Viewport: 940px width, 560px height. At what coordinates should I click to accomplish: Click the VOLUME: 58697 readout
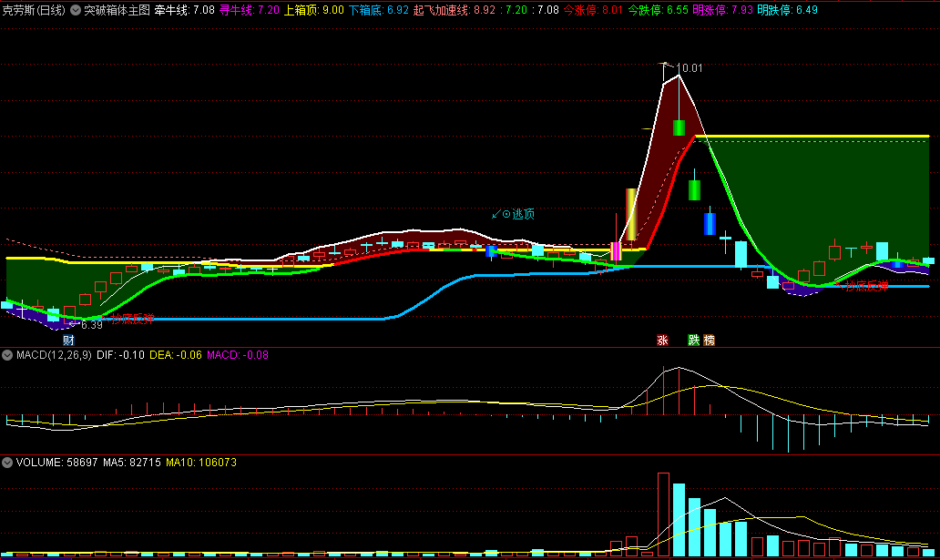tap(57, 463)
